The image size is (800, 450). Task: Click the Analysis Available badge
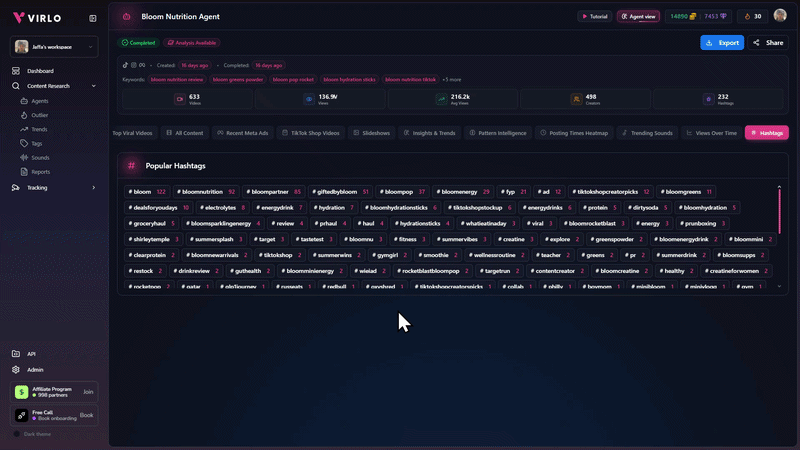(x=192, y=43)
